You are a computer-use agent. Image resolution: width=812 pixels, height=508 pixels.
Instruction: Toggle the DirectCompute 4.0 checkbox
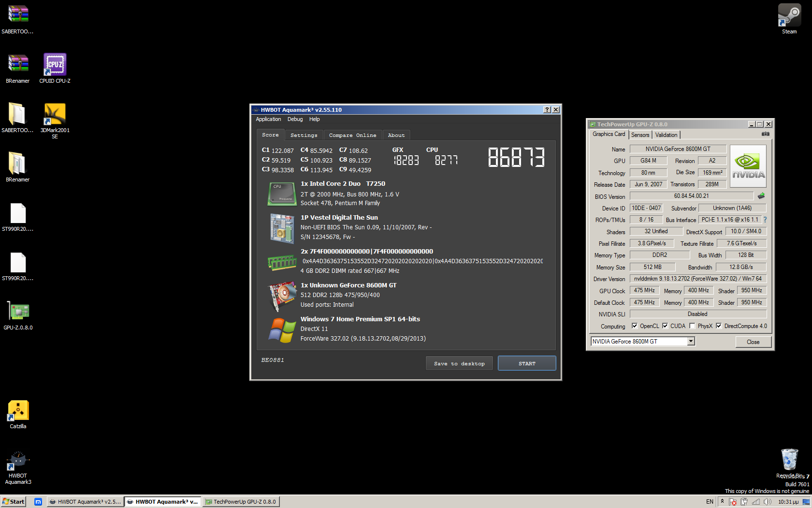(719, 326)
